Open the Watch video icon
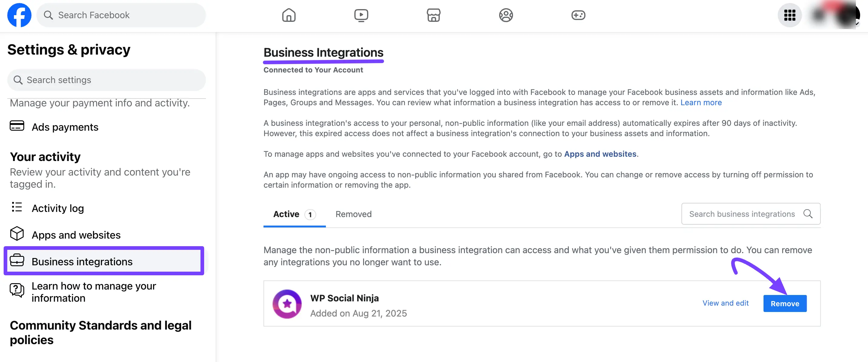Viewport: 868px width, 362px height. (361, 15)
